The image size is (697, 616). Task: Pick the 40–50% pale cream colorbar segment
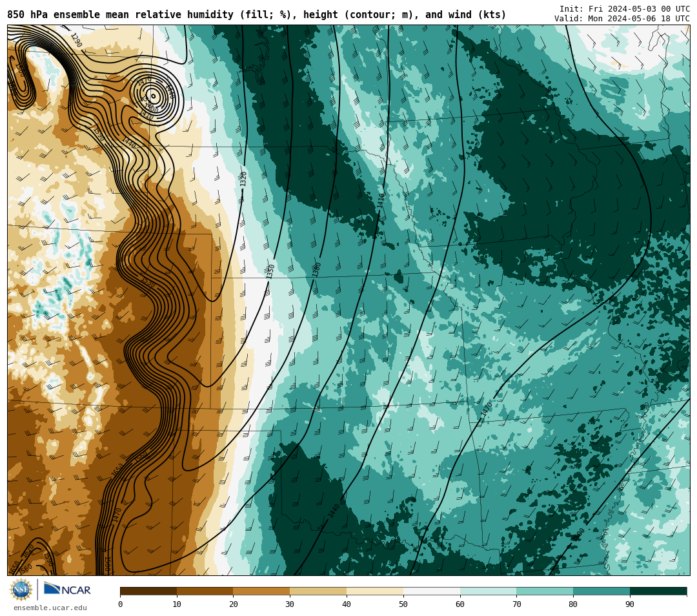click(x=375, y=591)
